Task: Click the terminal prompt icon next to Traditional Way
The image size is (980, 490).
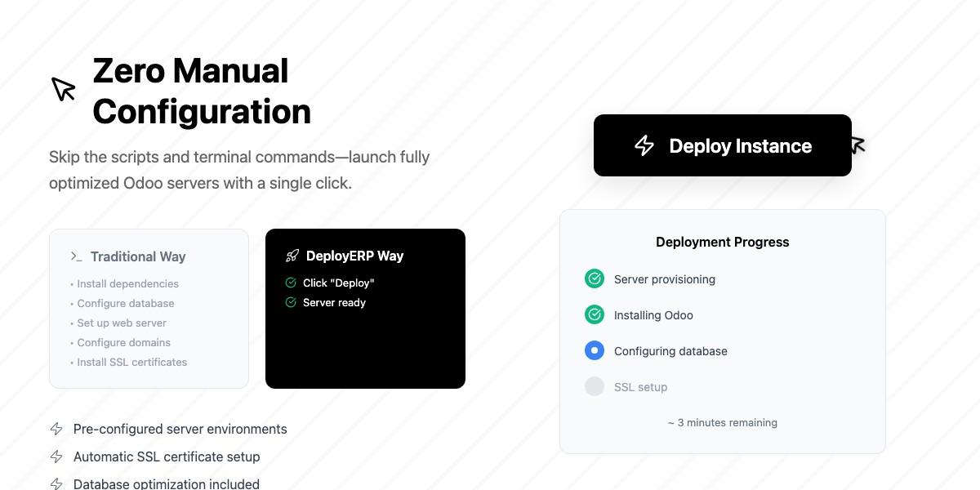Action: click(x=76, y=256)
